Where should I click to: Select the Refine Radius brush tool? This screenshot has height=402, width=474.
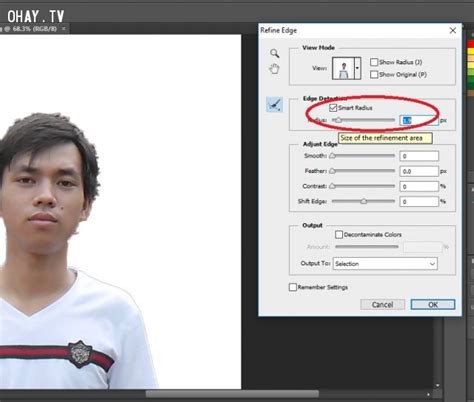275,105
